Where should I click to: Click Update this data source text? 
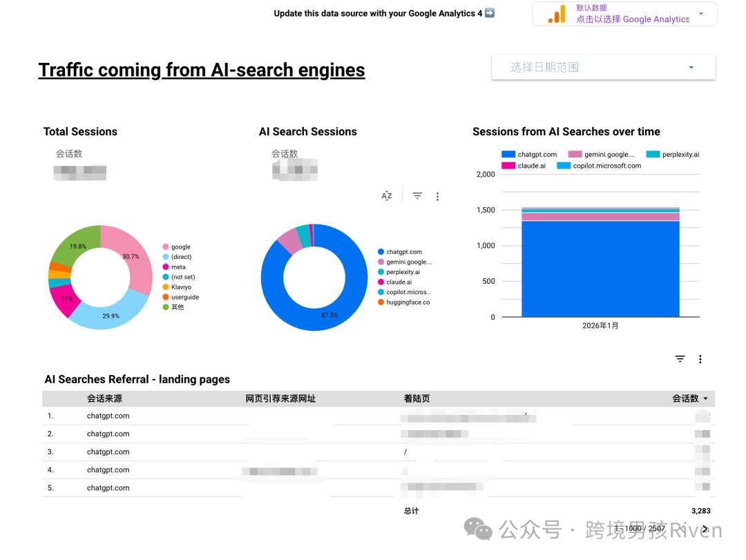click(378, 13)
